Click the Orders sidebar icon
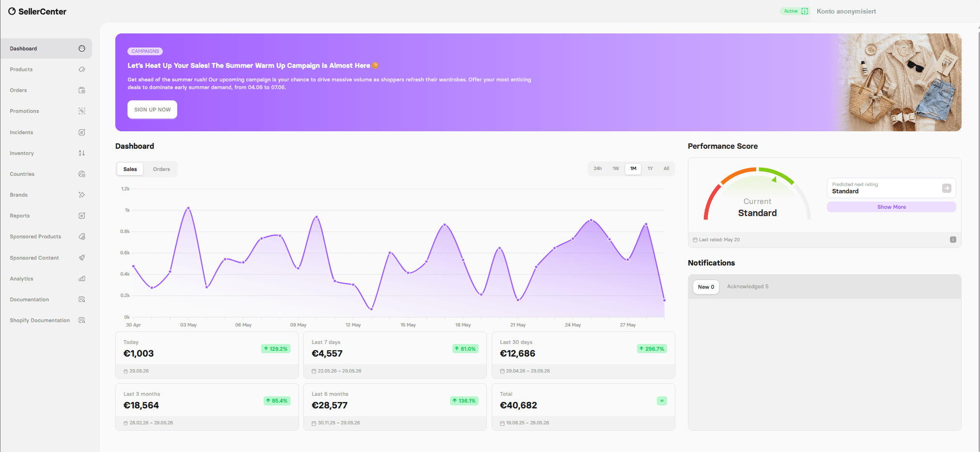Viewport: 980px width, 452px height. tap(82, 90)
